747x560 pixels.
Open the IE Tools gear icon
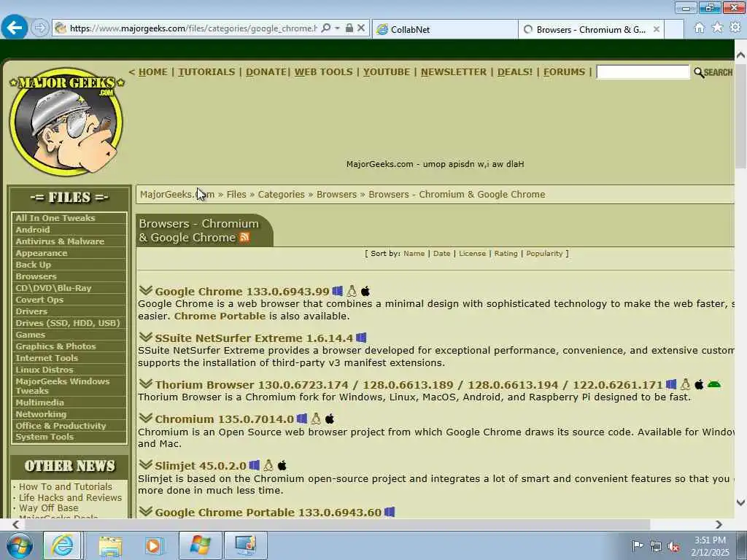tap(735, 28)
